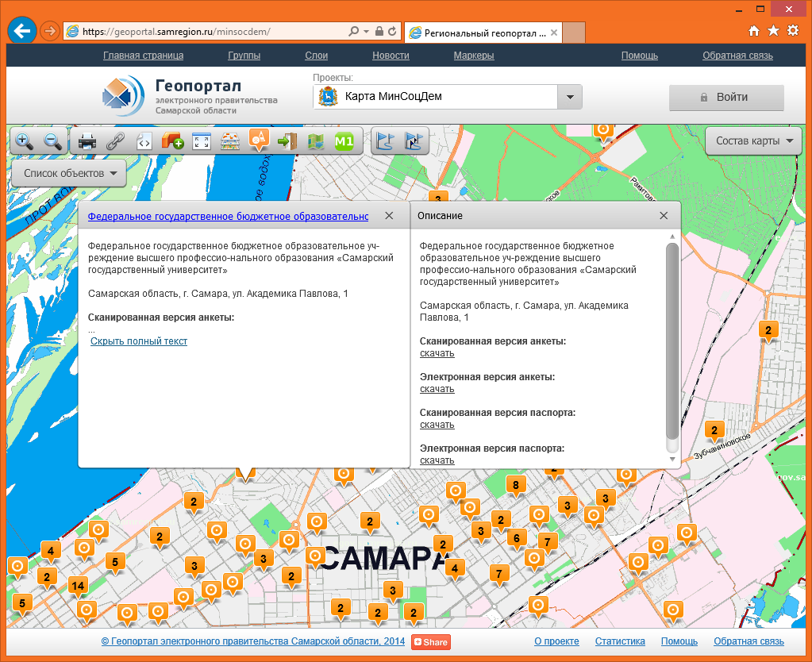This screenshot has width=812, height=662.
Task: Select the flags route tool with cursor
Action: click(414, 141)
